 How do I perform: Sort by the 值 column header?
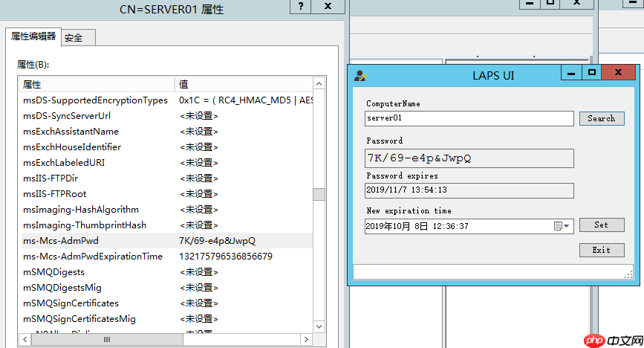[x=244, y=84]
